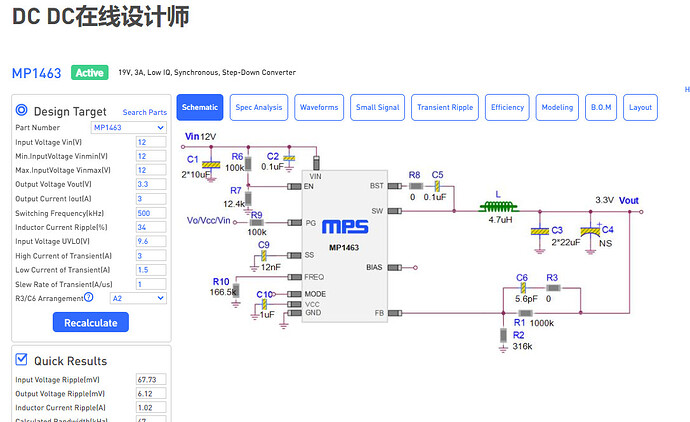Open the Efficiency tab
This screenshot has height=422, width=690.
pos(507,107)
